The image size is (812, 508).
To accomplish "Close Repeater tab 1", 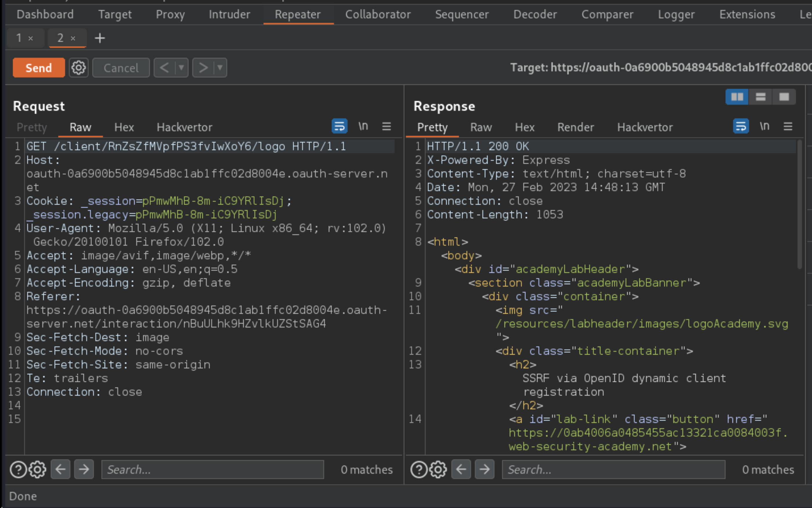I will (x=30, y=38).
